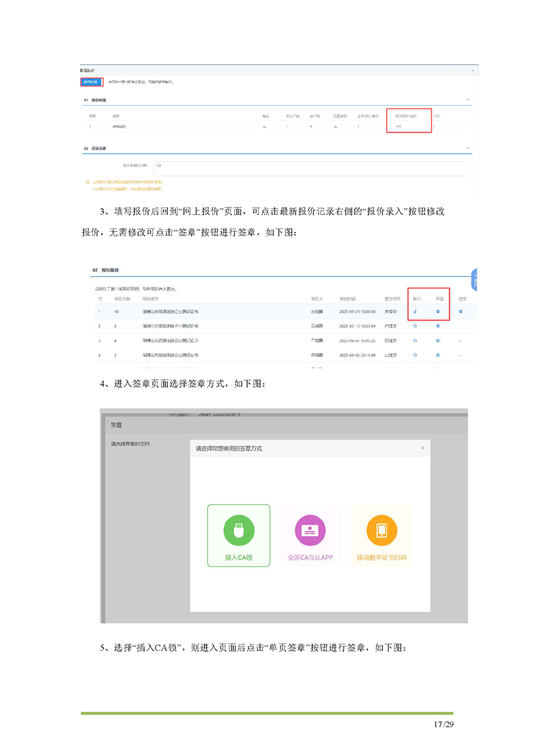Click the view icon in bid row 4
Screen dimensions: 534x756
415,354
